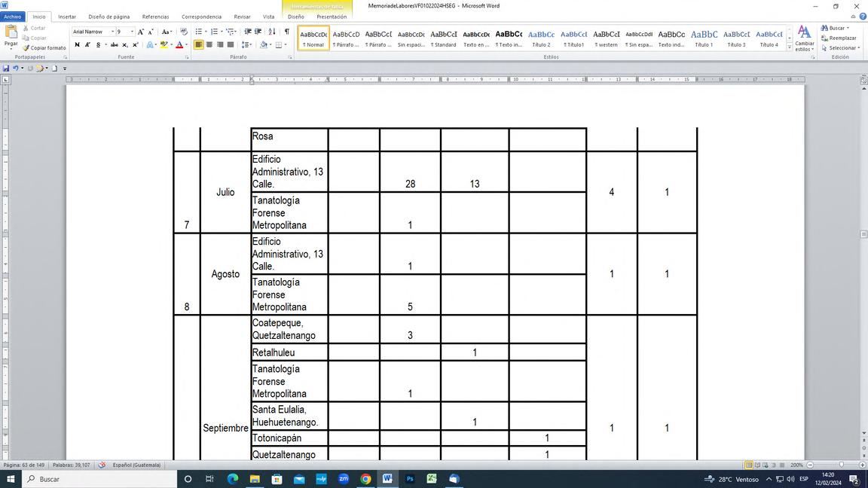Open the font size dropdown

point(132,32)
